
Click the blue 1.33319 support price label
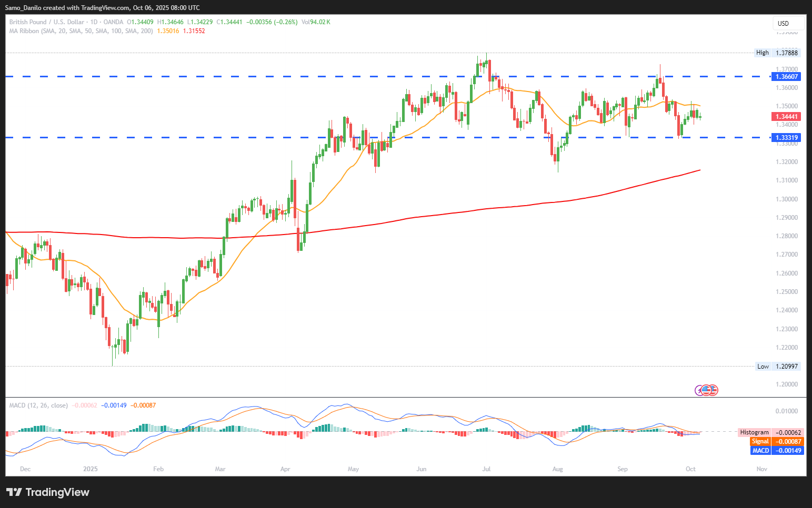click(786, 138)
